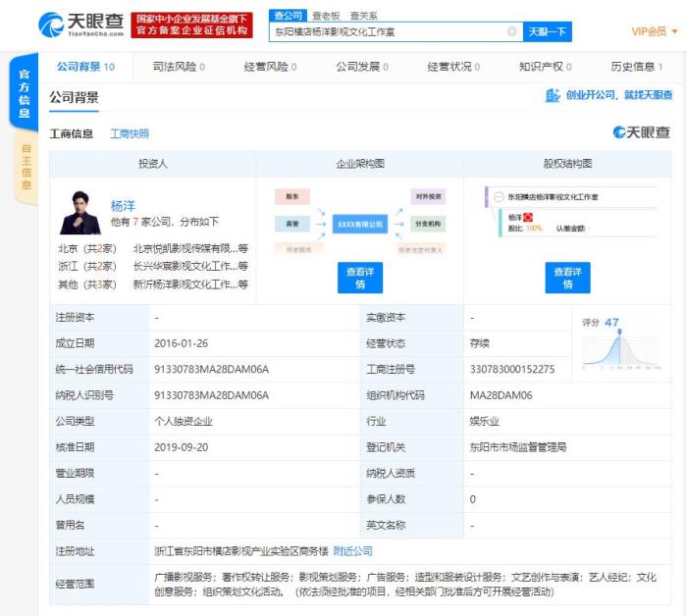Viewport: 687px width, 616px height.
Task: Clear the search box with the X icon
Action: coord(511,31)
